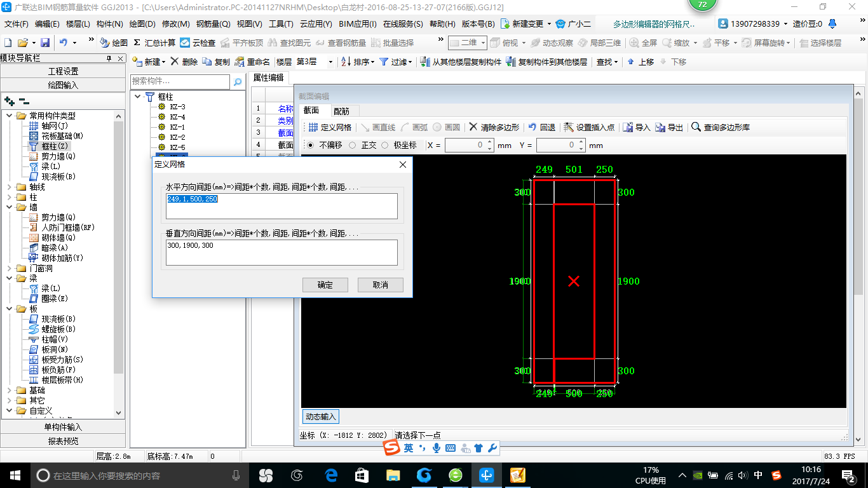868x488 pixels.
Task: Run 汇总计算 summary calculation
Action: pos(154,43)
